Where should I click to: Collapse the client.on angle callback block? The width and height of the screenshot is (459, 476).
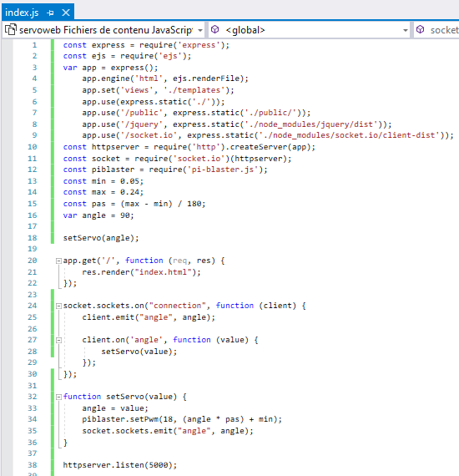58,341
